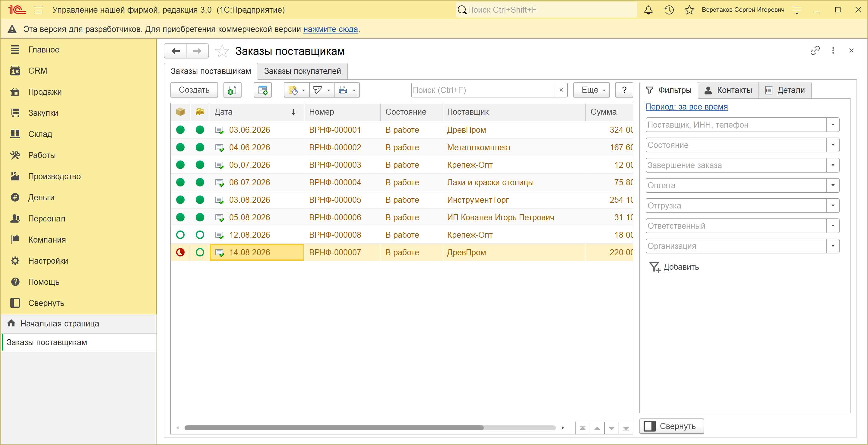Click the create-based-on calendar toolbar icon
The width and height of the screenshot is (868, 445).
[x=262, y=90]
